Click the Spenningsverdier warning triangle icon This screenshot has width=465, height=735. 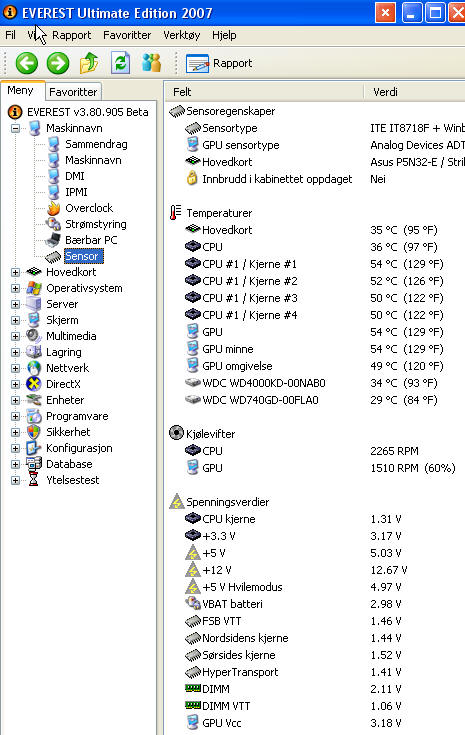tap(176, 502)
